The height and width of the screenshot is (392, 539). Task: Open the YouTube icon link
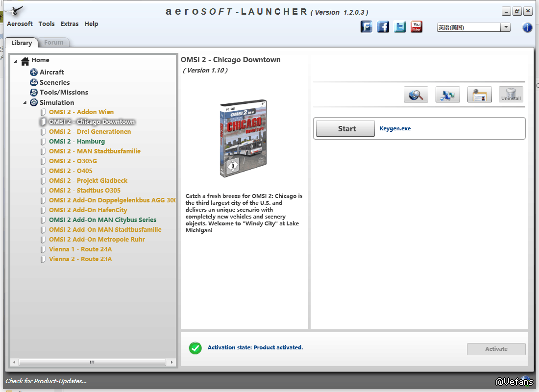[416, 26]
